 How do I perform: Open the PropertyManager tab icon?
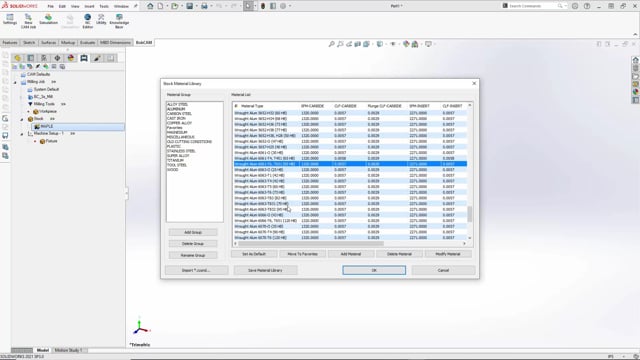click(x=31, y=58)
